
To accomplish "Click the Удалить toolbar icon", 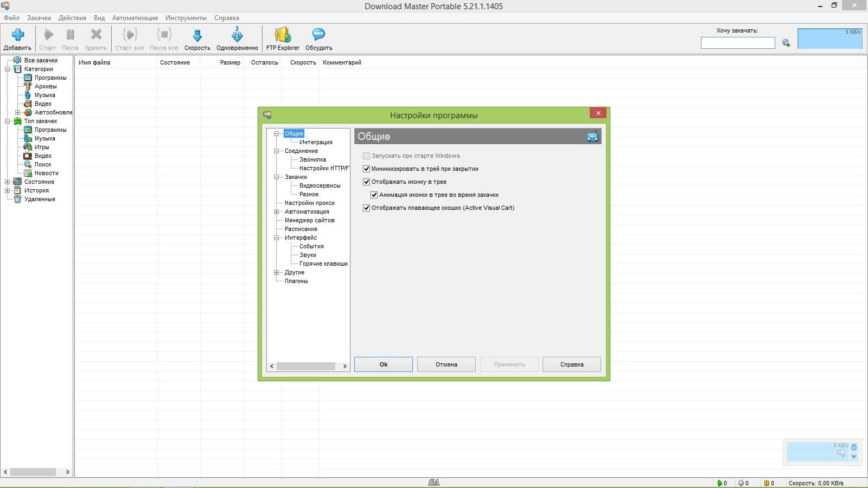I will pos(96,35).
